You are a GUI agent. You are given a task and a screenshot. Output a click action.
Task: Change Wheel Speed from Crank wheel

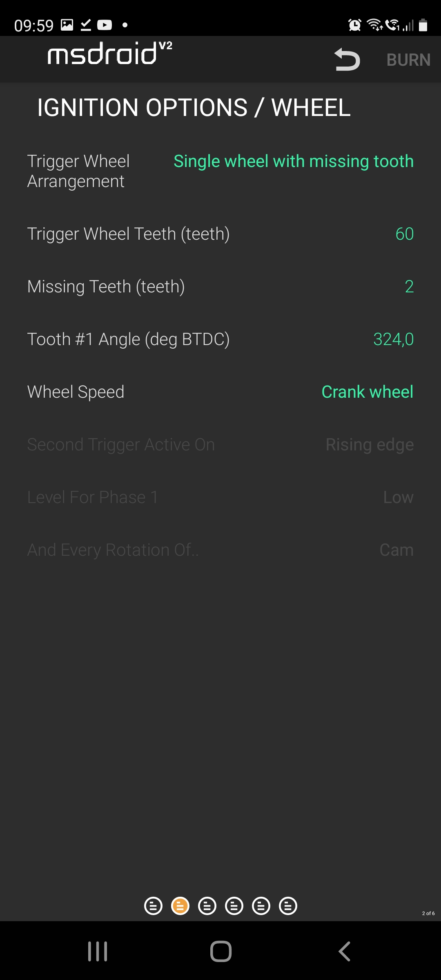(x=367, y=392)
